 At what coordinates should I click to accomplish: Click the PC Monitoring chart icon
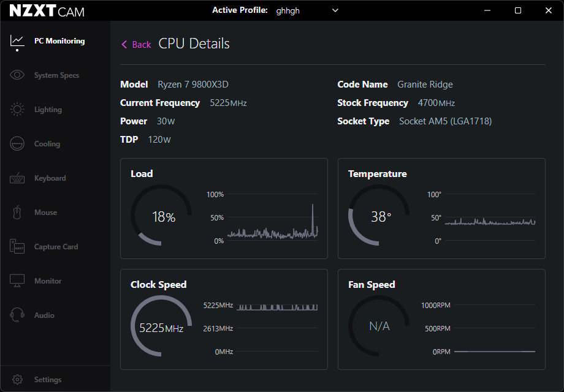17,41
